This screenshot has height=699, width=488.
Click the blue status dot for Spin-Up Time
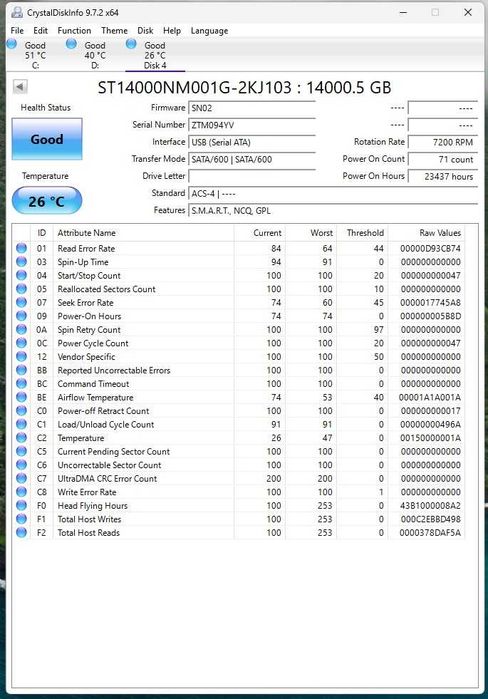point(21,262)
